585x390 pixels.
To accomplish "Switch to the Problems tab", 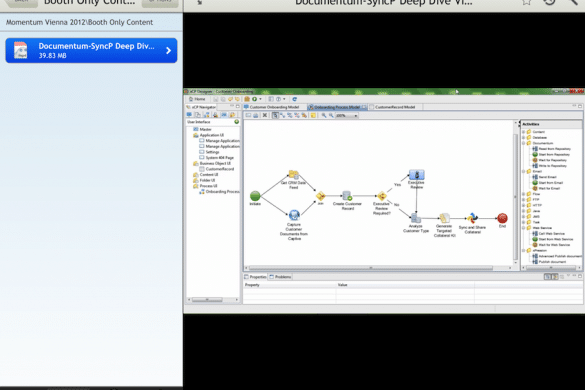I will (280, 277).
